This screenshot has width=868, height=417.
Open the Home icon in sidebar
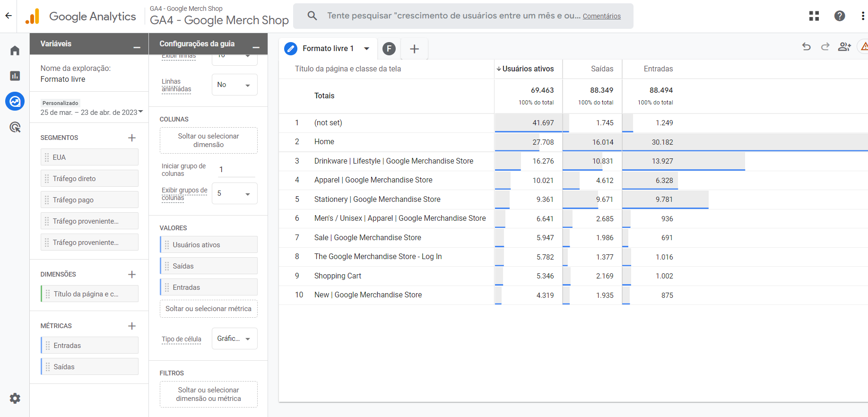point(15,51)
